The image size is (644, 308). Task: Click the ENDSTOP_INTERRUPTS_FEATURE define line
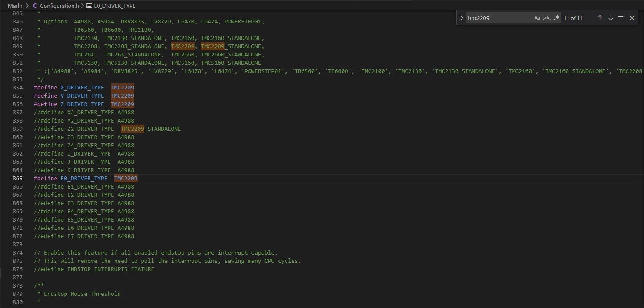(x=94, y=269)
